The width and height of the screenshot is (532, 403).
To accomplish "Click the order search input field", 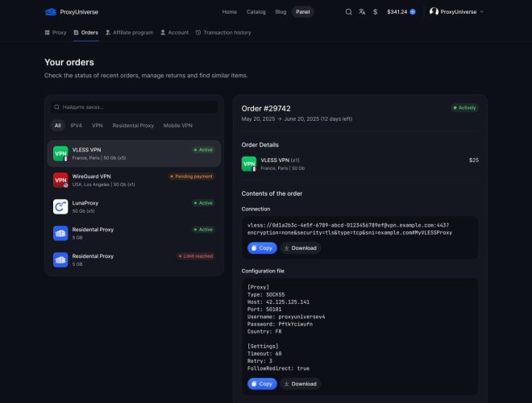I will click(134, 106).
